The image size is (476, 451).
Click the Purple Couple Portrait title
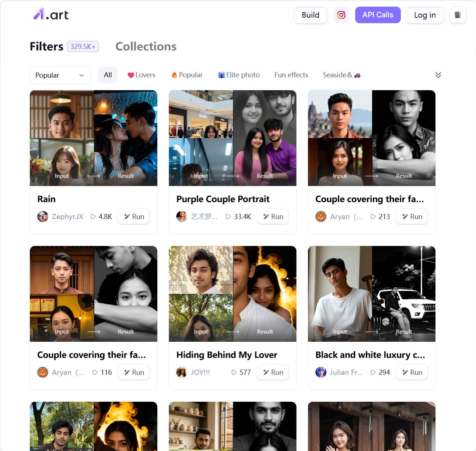pos(223,199)
